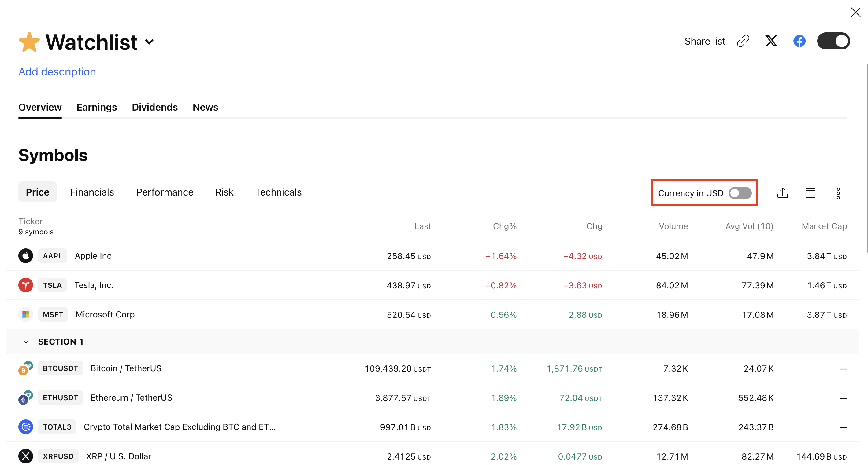Click Tesla logo icon in TSLA row
Viewport: 868px width, 465px height.
click(x=26, y=285)
